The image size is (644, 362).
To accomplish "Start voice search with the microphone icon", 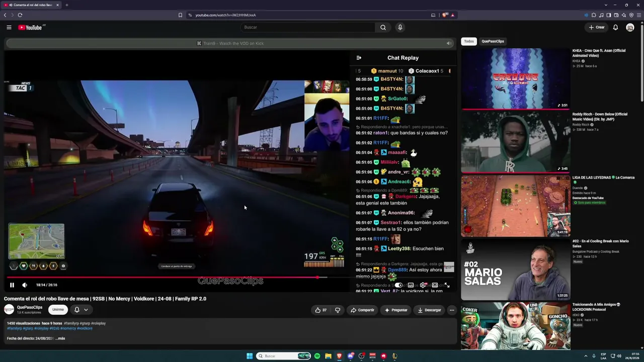I will [400, 28].
